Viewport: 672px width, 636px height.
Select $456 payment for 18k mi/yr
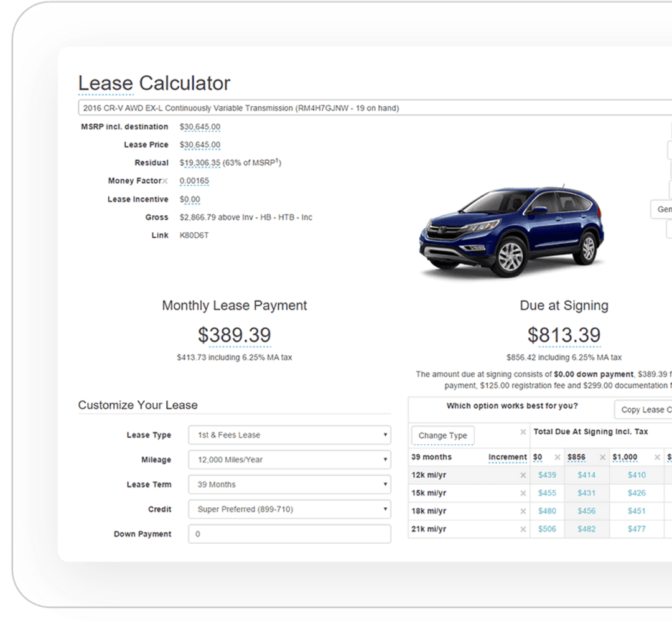point(587,512)
